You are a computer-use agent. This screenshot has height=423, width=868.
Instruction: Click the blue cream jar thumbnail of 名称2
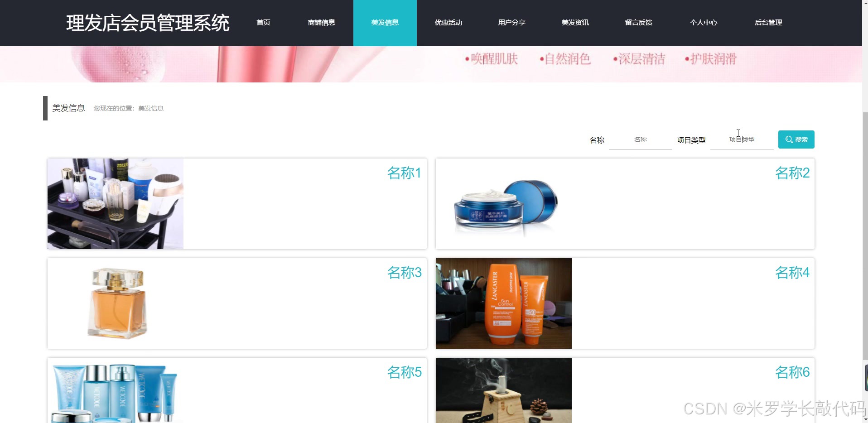504,204
